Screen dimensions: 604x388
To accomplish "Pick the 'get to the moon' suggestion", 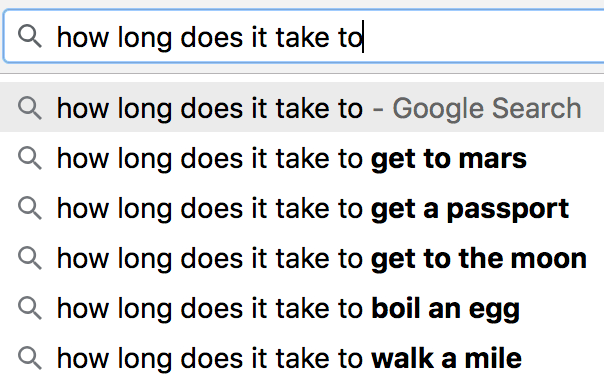I will tap(302, 259).
